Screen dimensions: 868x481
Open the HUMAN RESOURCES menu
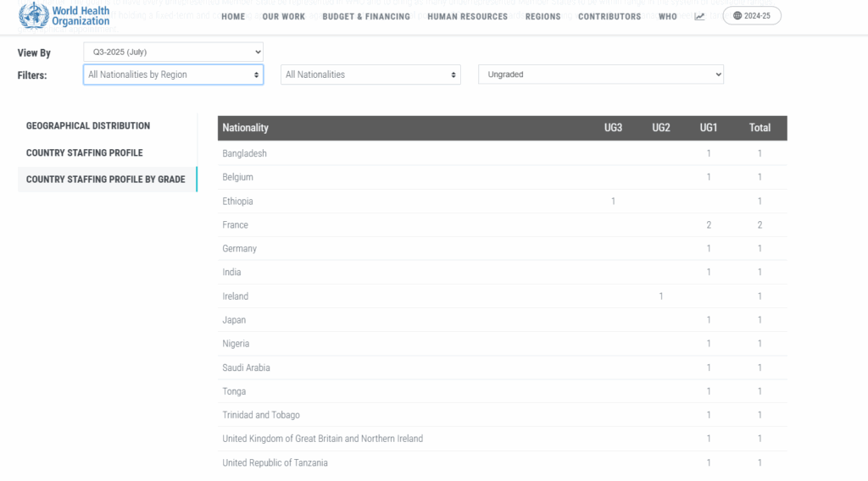pyautogui.click(x=467, y=17)
